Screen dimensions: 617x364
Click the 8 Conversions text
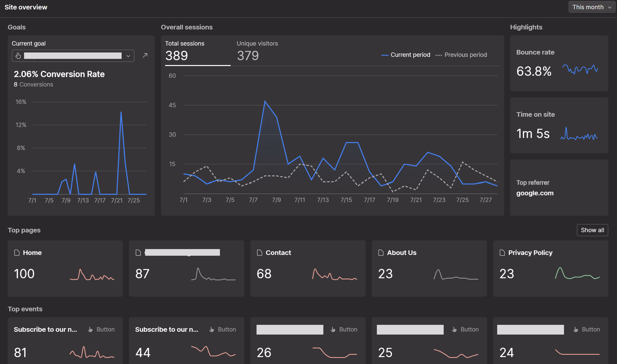(x=34, y=84)
